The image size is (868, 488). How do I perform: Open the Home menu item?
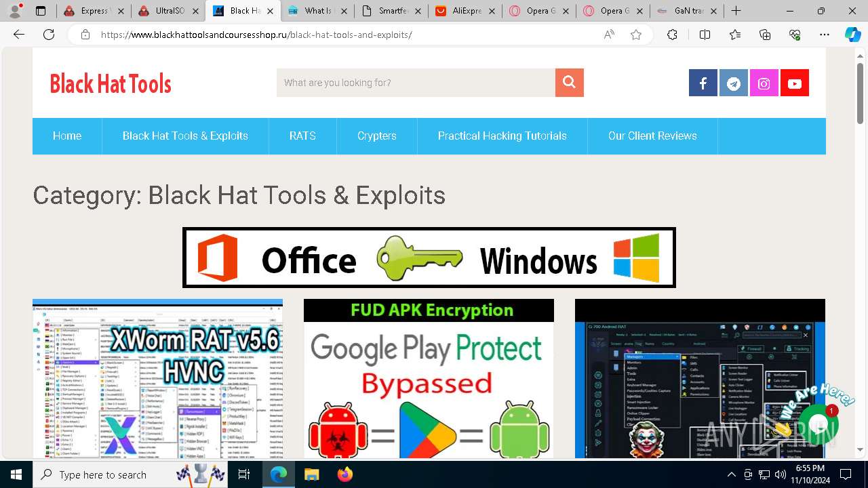tap(67, 136)
